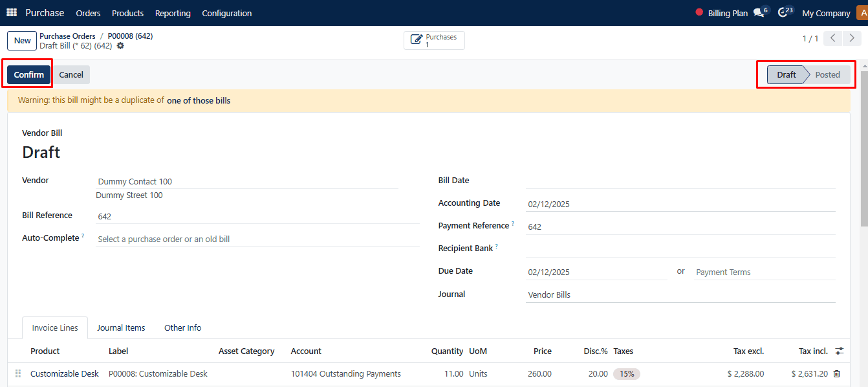Click the Asset Category column header

click(x=246, y=351)
